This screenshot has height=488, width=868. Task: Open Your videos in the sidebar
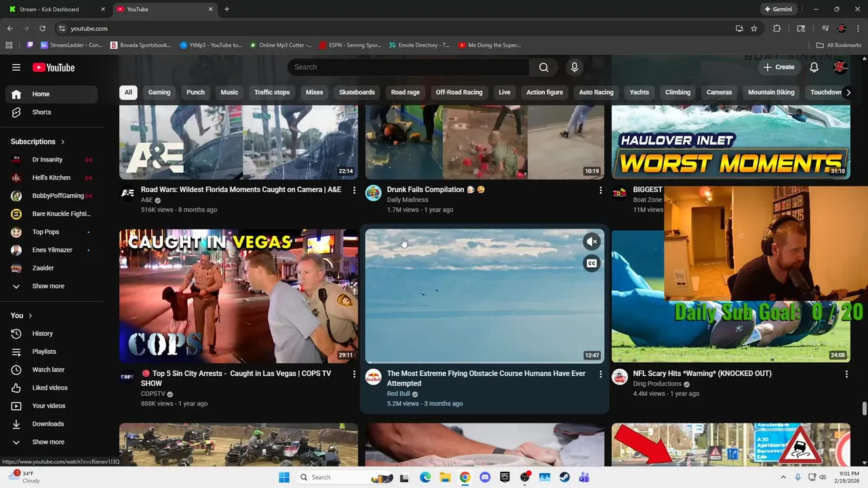49,406
